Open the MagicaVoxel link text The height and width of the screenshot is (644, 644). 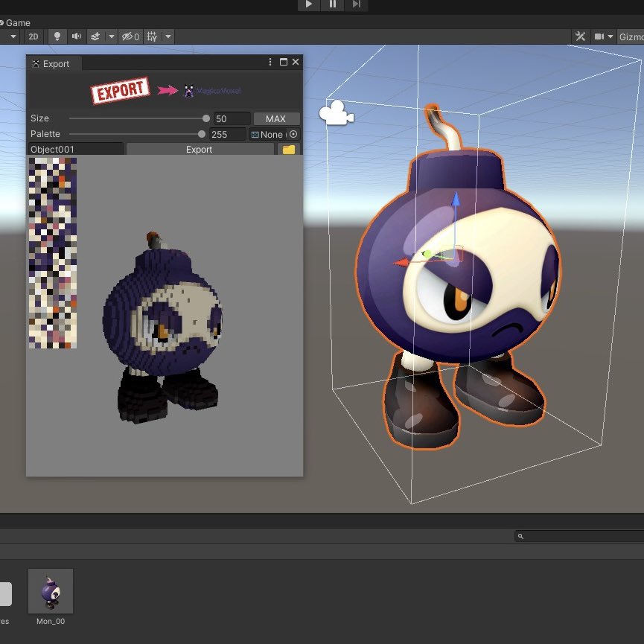click(x=218, y=91)
